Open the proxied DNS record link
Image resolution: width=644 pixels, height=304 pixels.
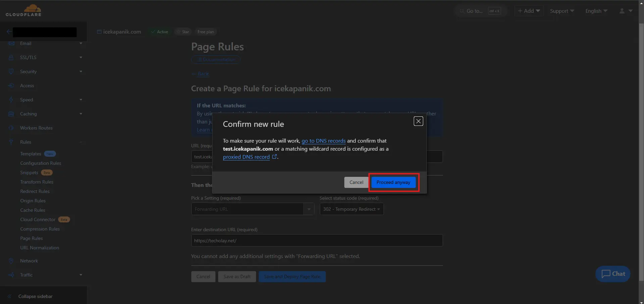246,157
